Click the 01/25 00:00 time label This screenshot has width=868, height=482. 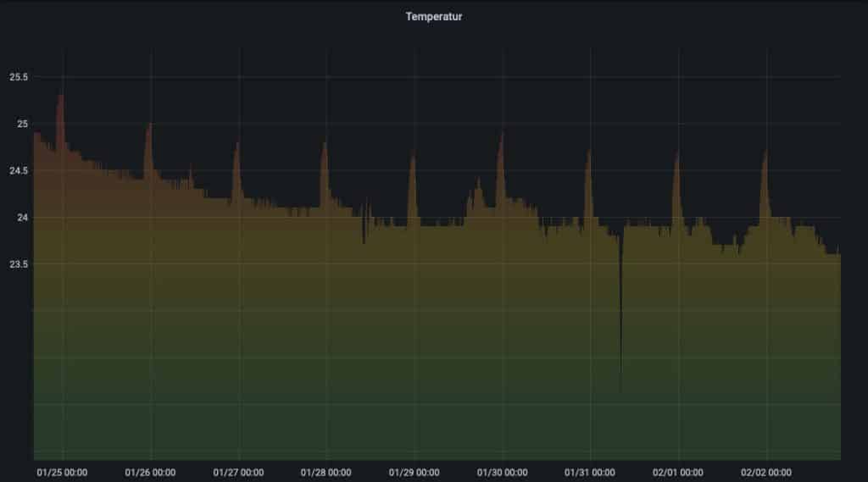click(x=62, y=473)
